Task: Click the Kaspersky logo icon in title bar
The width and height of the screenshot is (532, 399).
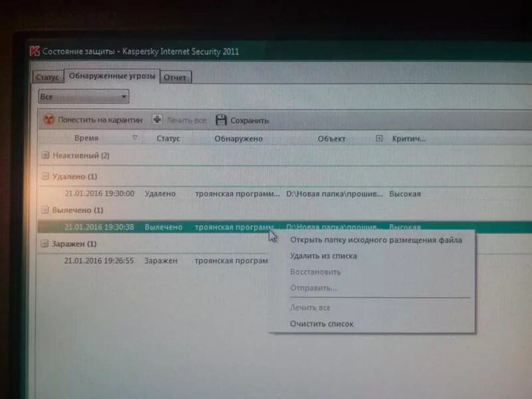Action: [x=35, y=51]
